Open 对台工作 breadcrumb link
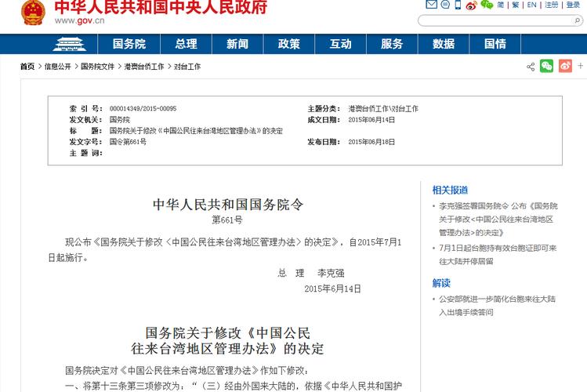This screenshot has height=392, width=587. (187, 67)
